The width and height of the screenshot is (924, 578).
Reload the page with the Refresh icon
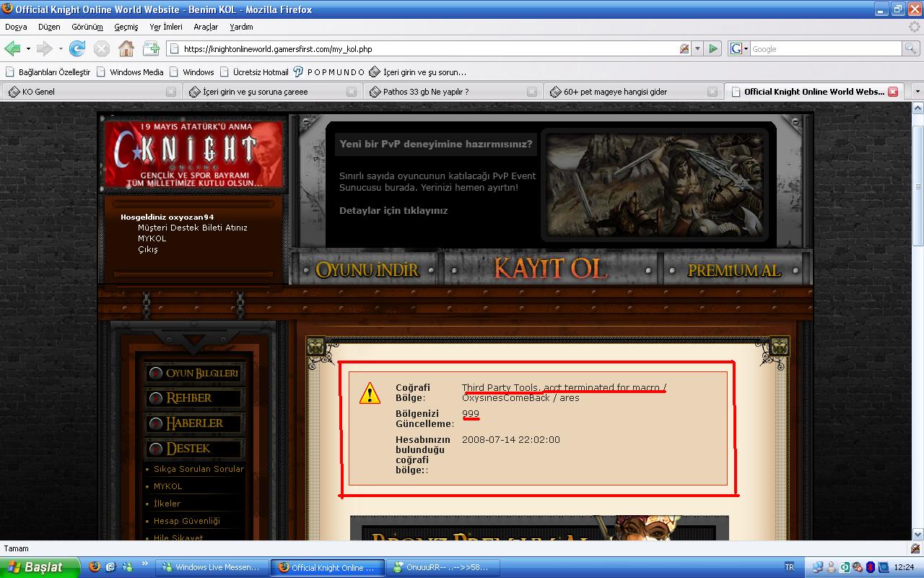coord(77,48)
